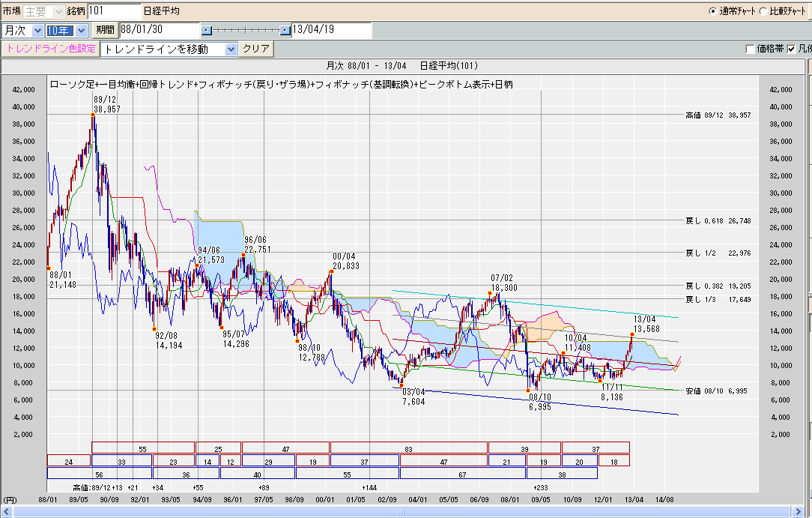This screenshot has width=812, height=518.
Task: Click the cycle box labeled 25
Action: pyautogui.click(x=218, y=448)
